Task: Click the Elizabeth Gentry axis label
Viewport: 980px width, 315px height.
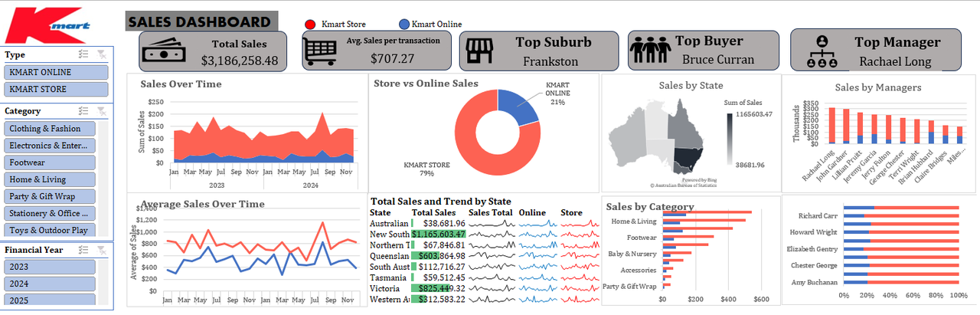Action: 812,249
